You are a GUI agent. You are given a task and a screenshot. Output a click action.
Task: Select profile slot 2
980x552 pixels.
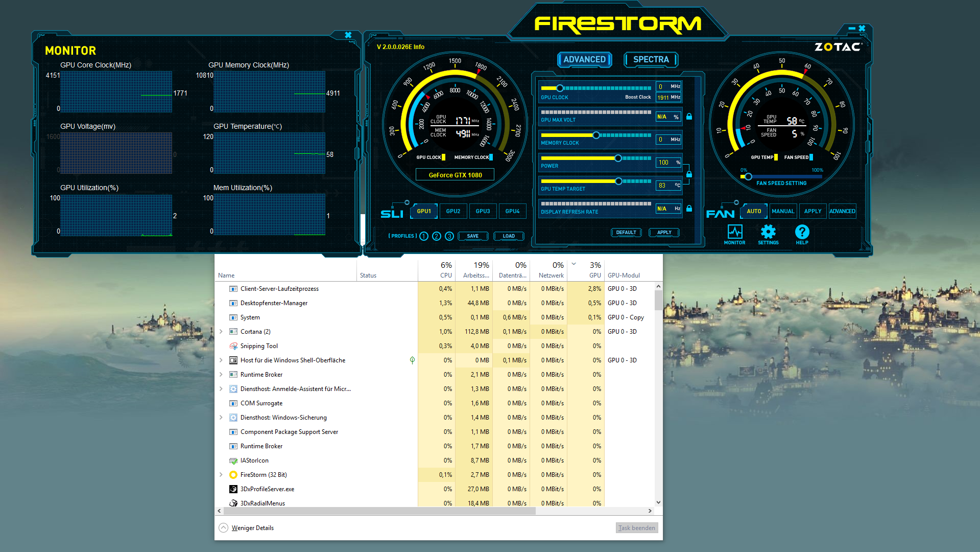437,236
